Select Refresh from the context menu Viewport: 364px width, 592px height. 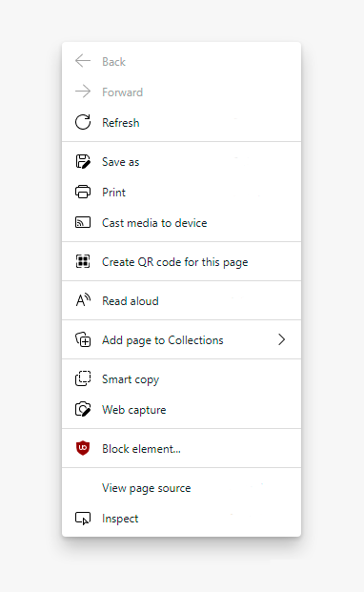[181, 122]
